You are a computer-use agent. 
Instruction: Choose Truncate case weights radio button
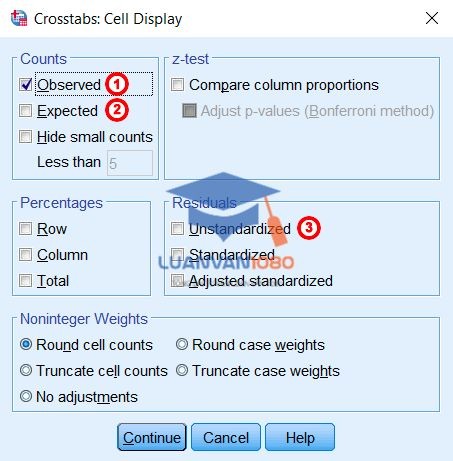(x=182, y=370)
